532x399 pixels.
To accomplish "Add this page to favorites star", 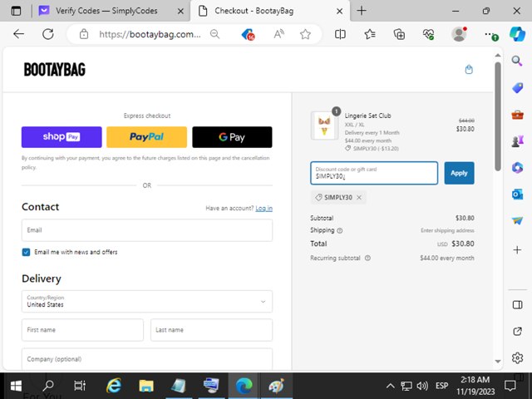I will (x=305, y=34).
